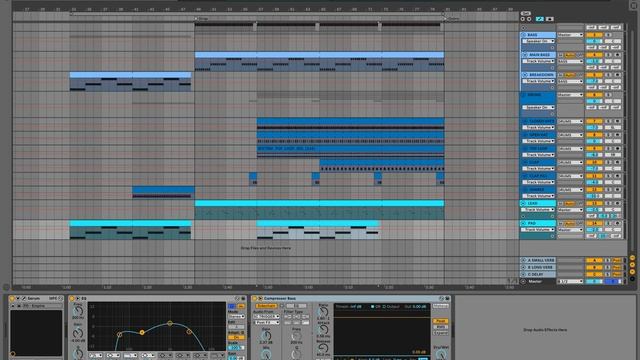Arm the TOP LOOP track
640x360 pixels.
click(x=618, y=149)
